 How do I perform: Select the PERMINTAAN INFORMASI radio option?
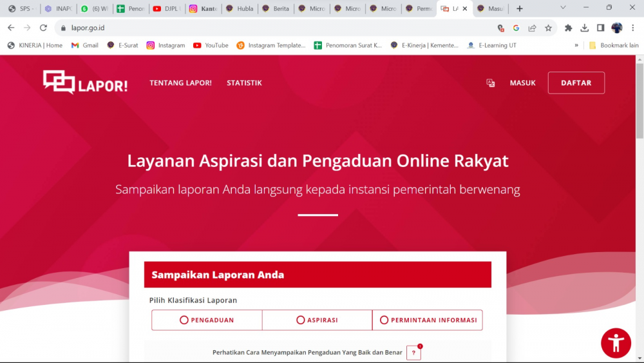point(428,320)
